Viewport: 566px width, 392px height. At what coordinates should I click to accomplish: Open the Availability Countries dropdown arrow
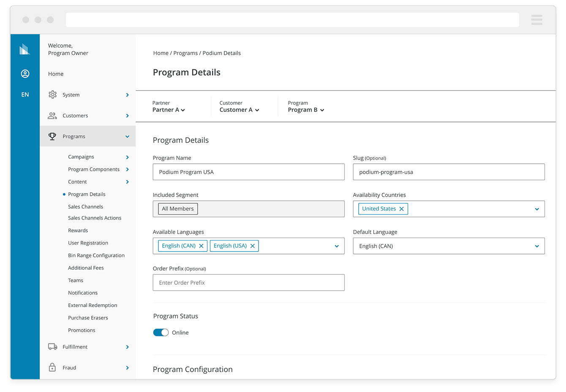pyautogui.click(x=537, y=209)
